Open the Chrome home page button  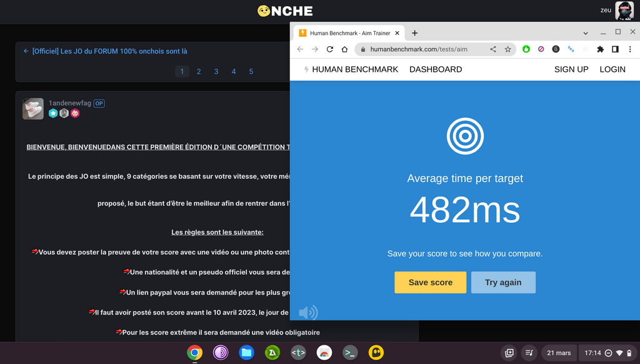coord(344,49)
